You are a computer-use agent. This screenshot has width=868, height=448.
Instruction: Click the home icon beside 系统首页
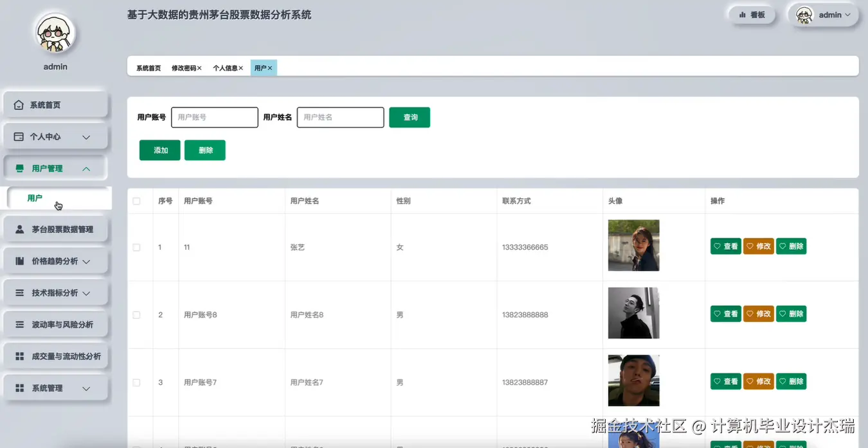pyautogui.click(x=19, y=105)
